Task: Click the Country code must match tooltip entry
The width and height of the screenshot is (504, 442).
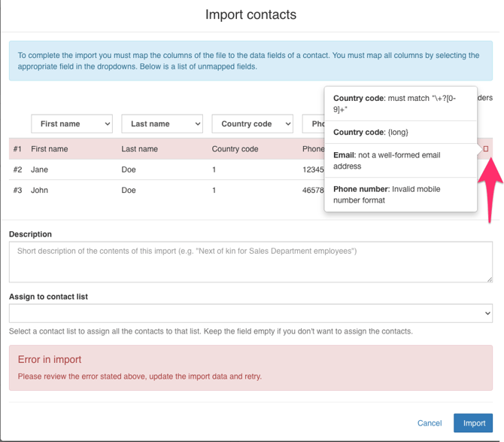Action: pyautogui.click(x=400, y=104)
